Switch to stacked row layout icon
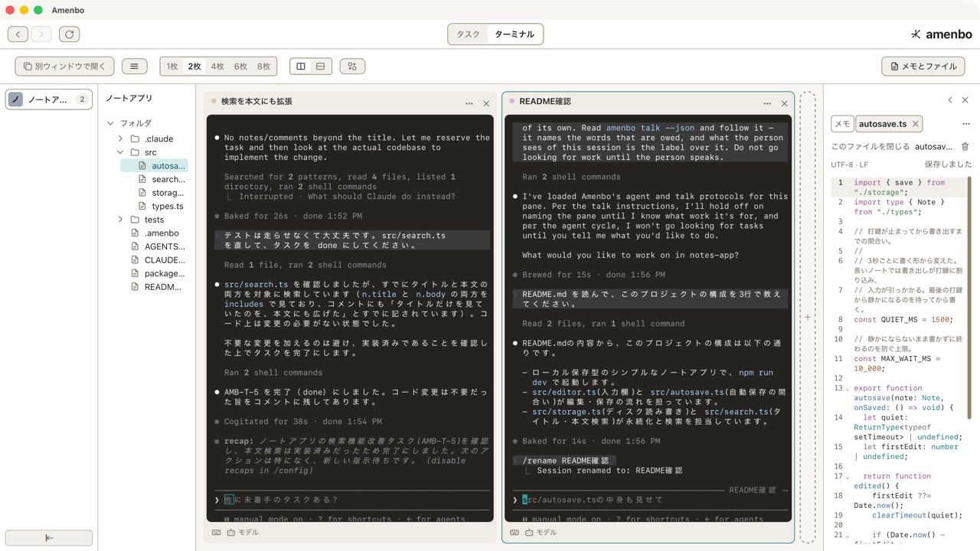Viewport: 980px width, 551px height. tap(320, 67)
